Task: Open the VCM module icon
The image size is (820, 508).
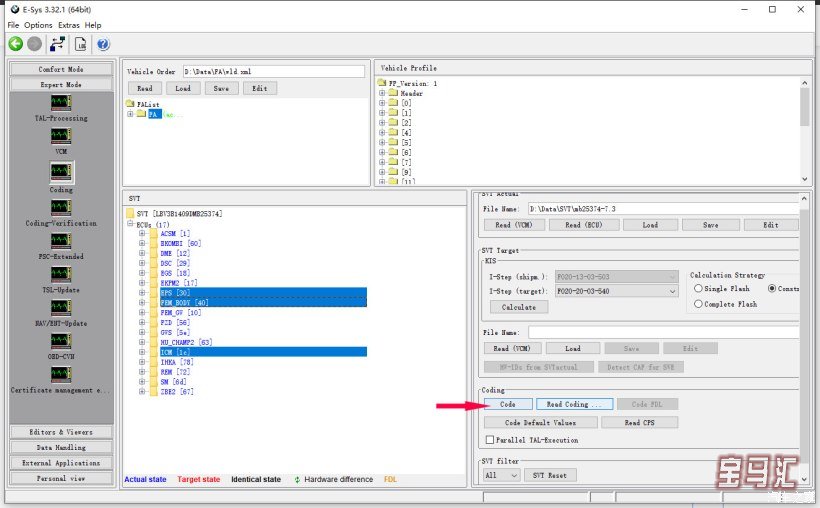Action: click(x=61, y=137)
